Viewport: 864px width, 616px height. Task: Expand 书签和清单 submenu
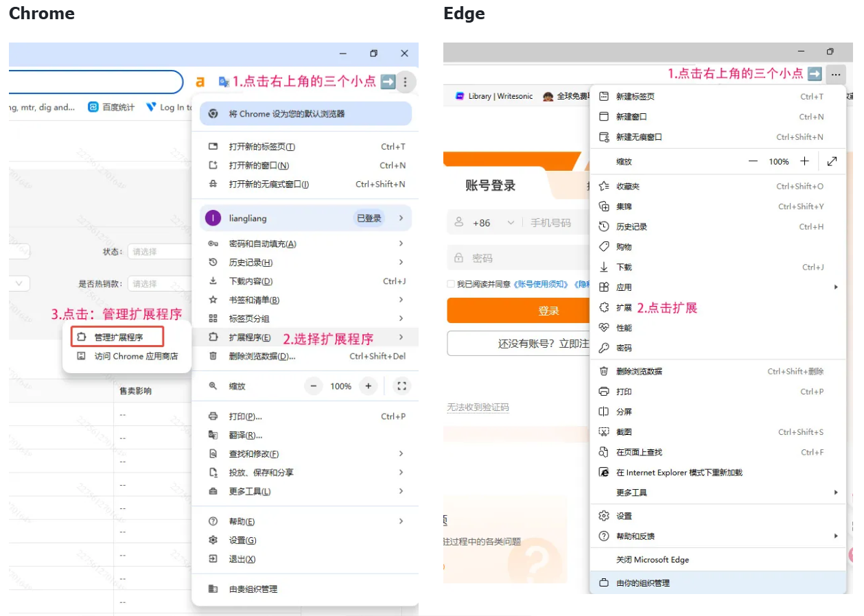pos(305,300)
